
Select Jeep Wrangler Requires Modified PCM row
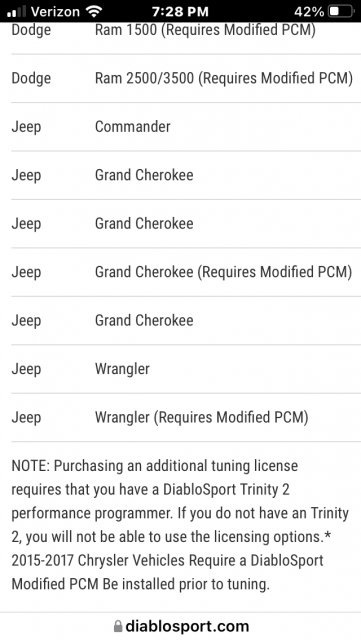[186, 418]
